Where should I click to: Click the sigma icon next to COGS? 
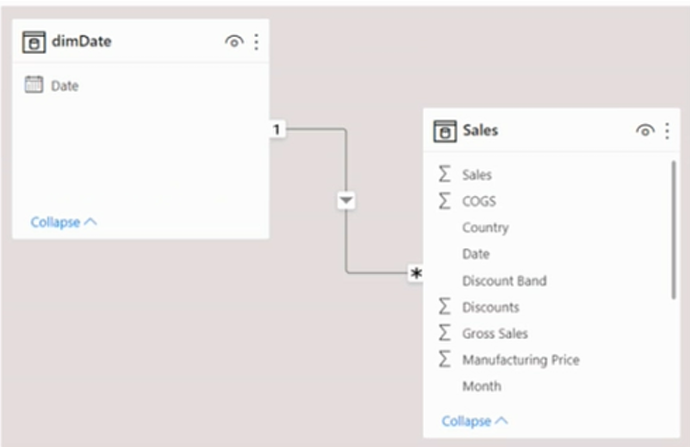[x=445, y=201]
